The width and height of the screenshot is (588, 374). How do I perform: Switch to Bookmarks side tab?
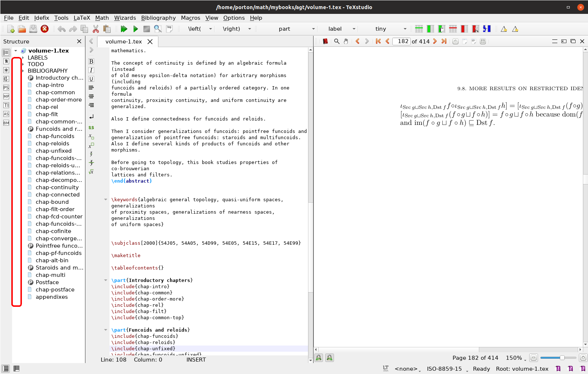pyautogui.click(x=6, y=61)
